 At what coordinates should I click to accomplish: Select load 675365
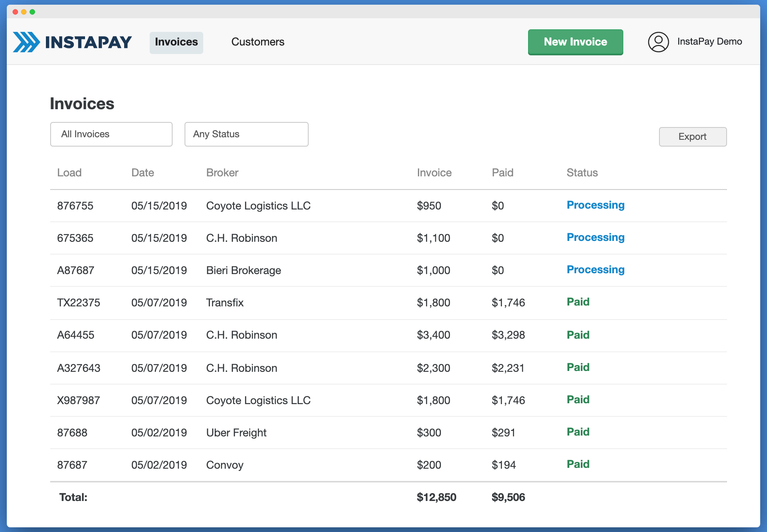point(75,238)
